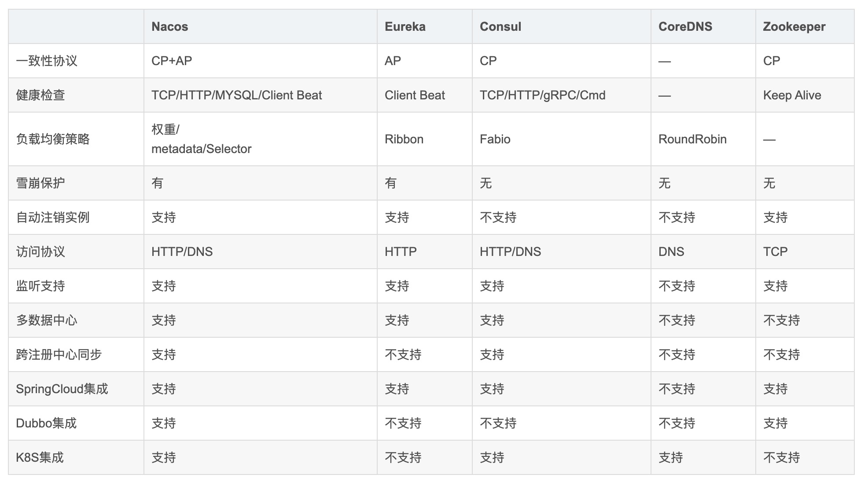The width and height of the screenshot is (868, 489).
Task: Click the K8S集成 row label
Action: (40, 457)
